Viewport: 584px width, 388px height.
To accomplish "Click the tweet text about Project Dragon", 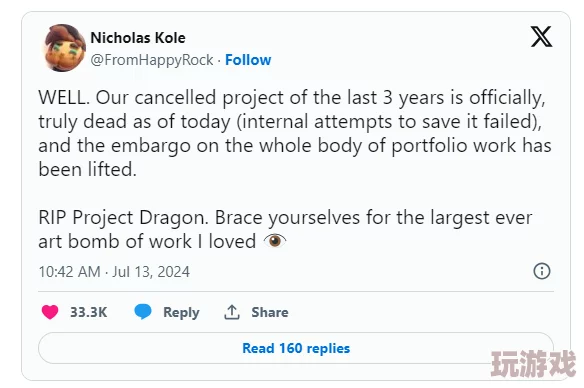I will [x=285, y=229].
